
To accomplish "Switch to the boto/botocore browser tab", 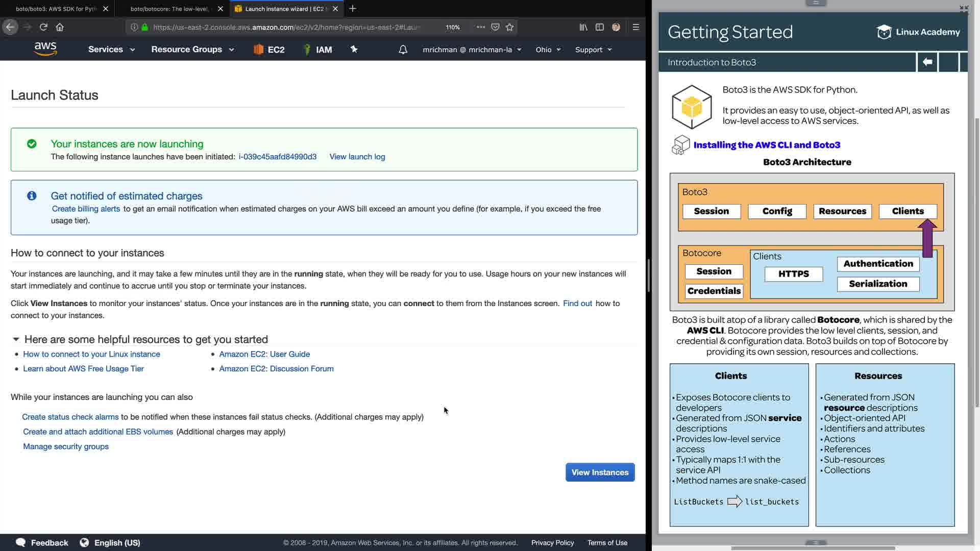I will 170,9.
